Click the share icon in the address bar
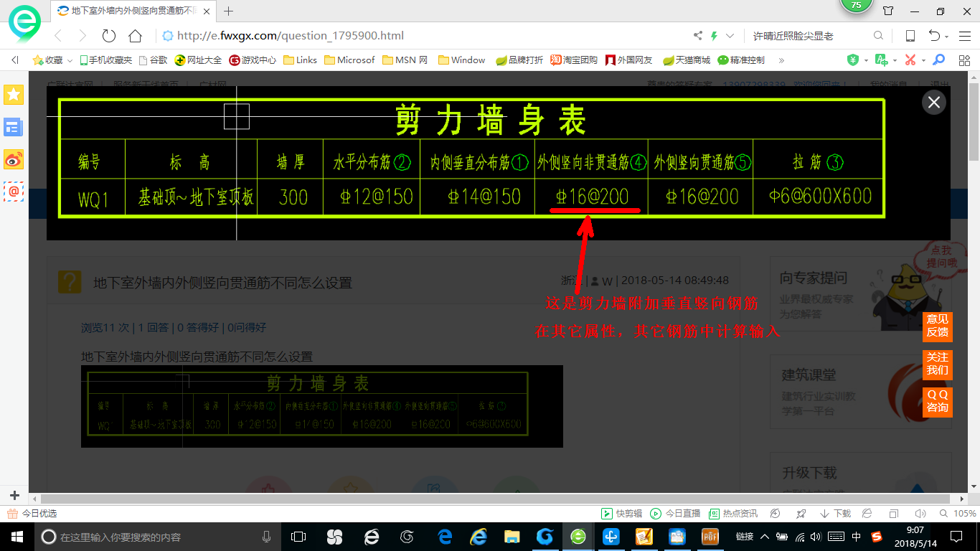The image size is (980, 551). pos(698,36)
